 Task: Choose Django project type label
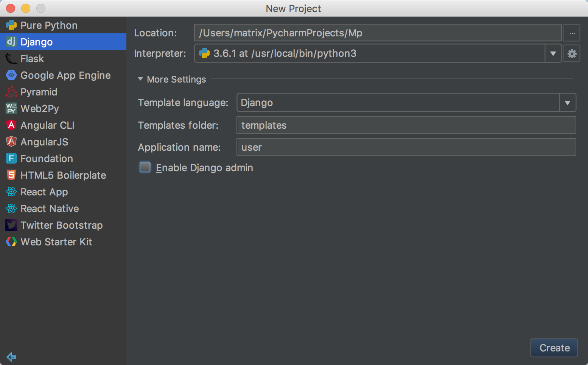(x=37, y=42)
